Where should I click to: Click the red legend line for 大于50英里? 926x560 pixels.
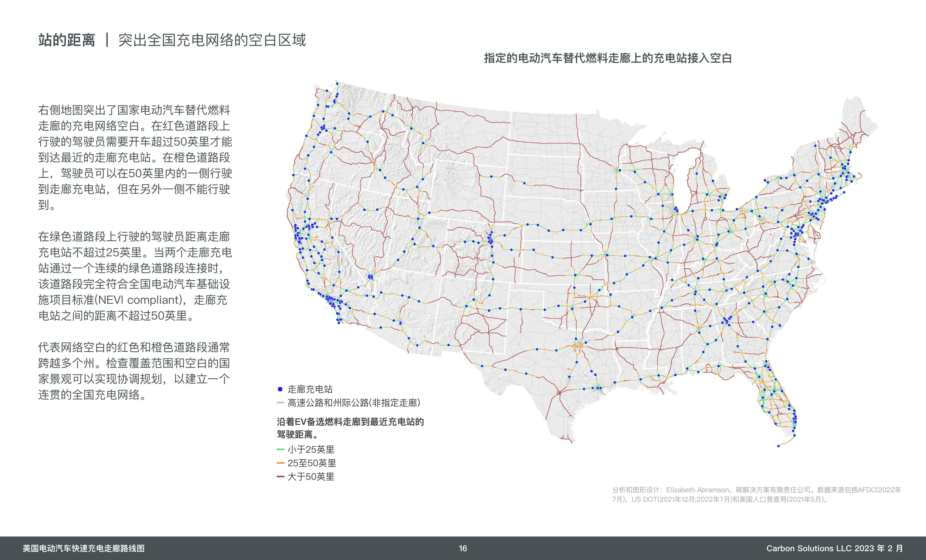tap(280, 477)
